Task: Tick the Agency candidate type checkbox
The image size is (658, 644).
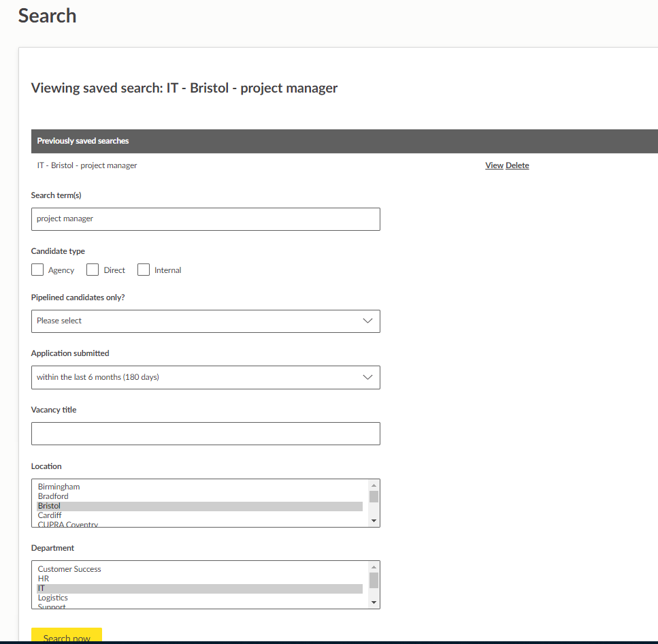Action: pyautogui.click(x=37, y=270)
